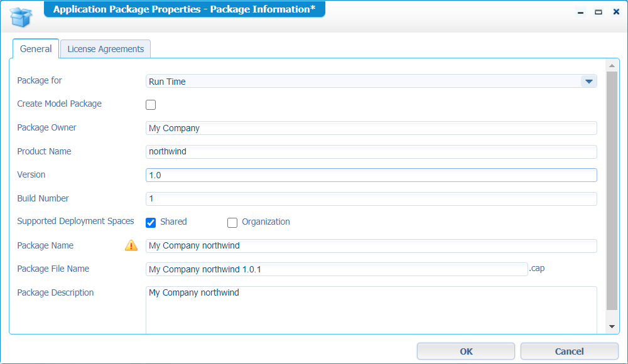Click the package box icon in title bar
The height and width of the screenshot is (364, 628).
point(21,16)
